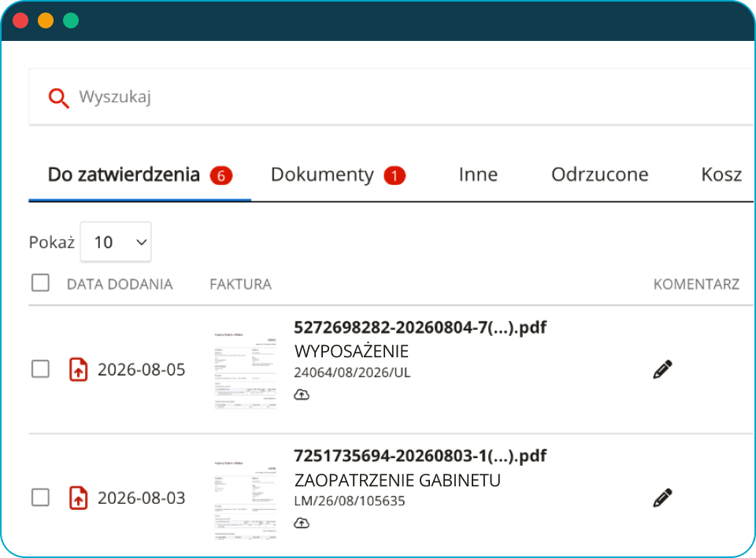Sort by the DATA DODANIA column header
The width and height of the screenshot is (756, 558).
(x=120, y=284)
